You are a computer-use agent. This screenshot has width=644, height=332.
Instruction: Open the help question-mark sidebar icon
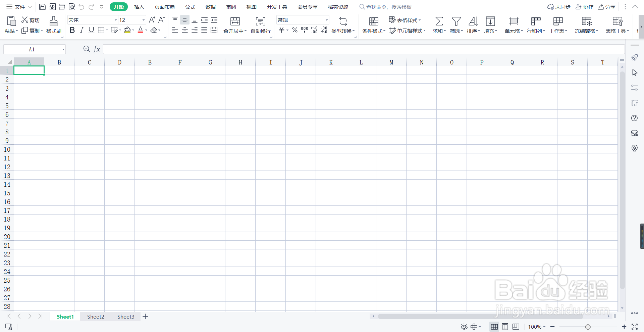(634, 118)
